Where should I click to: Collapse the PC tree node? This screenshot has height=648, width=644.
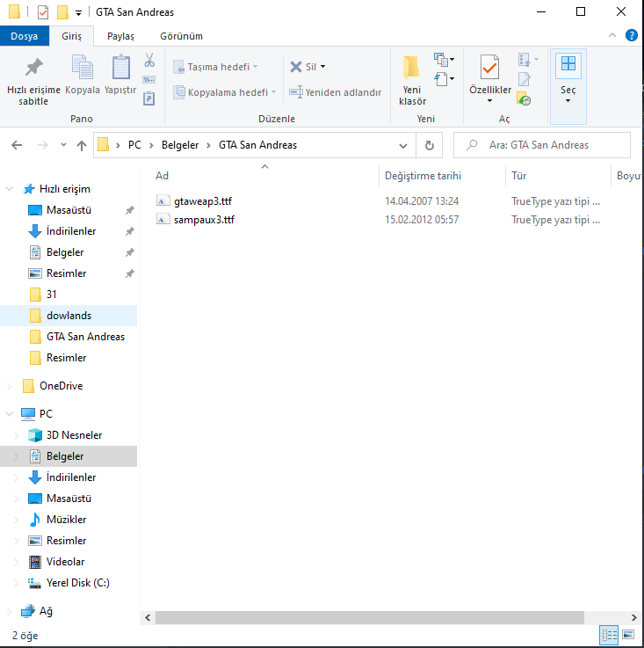pyautogui.click(x=9, y=413)
